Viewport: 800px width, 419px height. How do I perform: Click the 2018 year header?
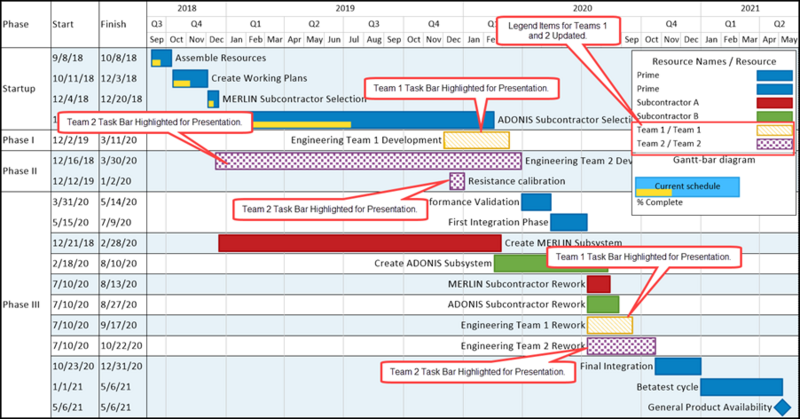[x=187, y=9]
